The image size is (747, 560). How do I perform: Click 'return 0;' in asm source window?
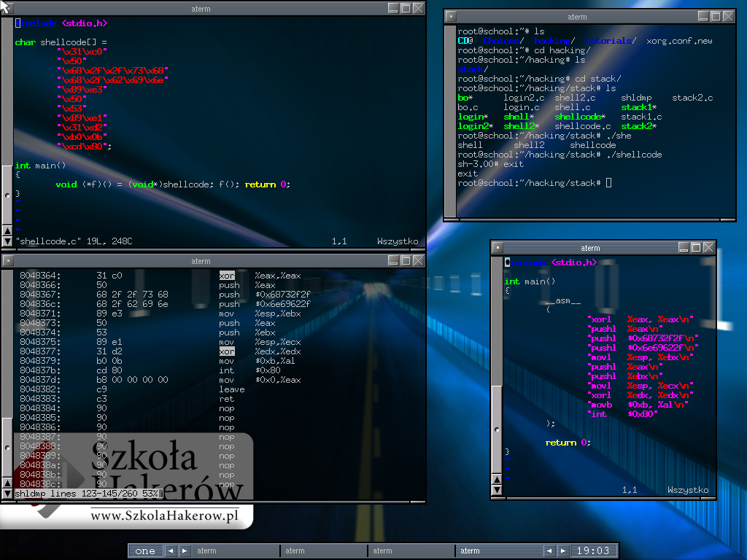tap(568, 443)
